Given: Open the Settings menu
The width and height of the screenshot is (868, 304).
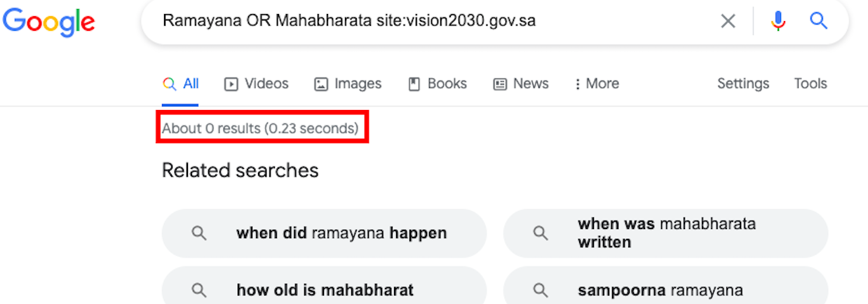Looking at the screenshot, I should 743,84.
